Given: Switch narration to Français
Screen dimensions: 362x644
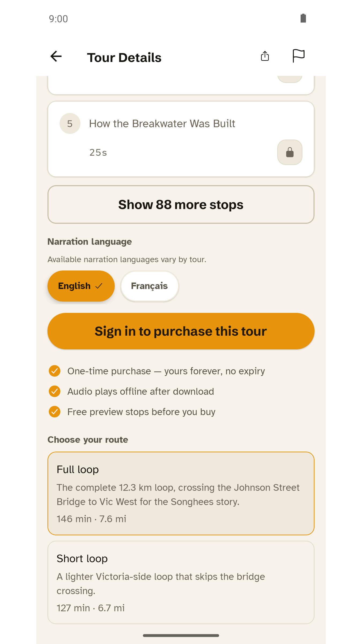Looking at the screenshot, I should (x=149, y=286).
